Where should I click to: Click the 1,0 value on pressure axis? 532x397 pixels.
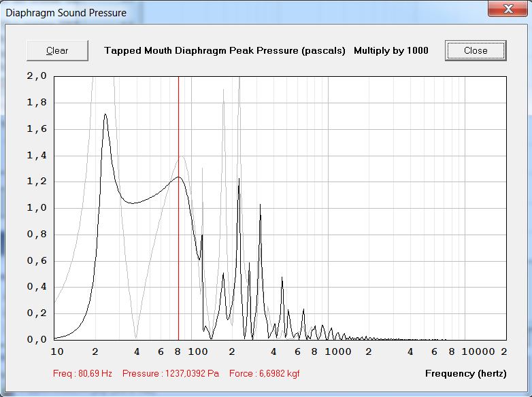coord(37,207)
